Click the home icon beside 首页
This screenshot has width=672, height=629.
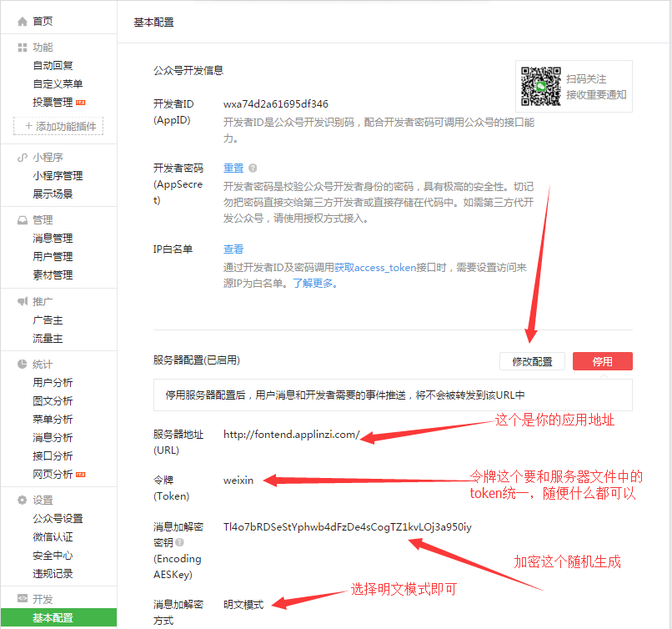(x=23, y=22)
